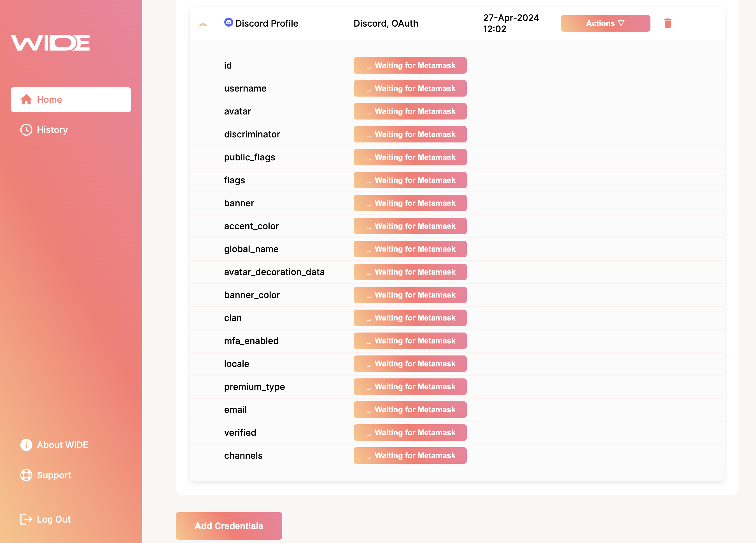Select the 'channels' field label
756x543 pixels.
pos(243,456)
